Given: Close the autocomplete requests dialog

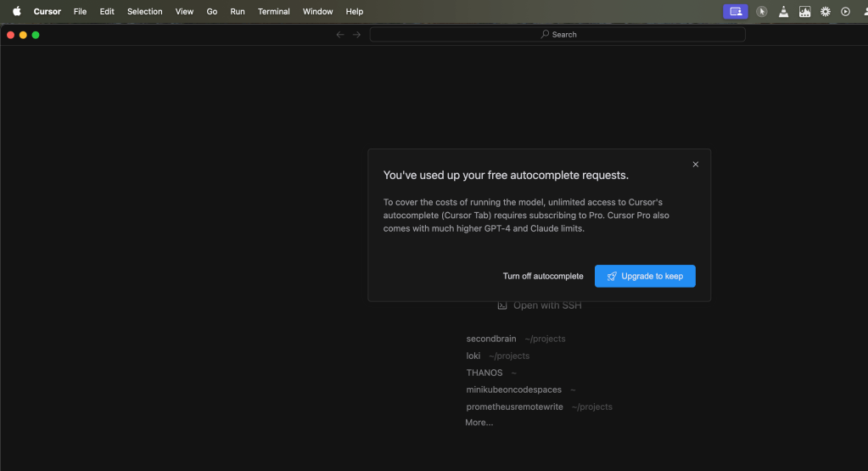Looking at the screenshot, I should [x=695, y=165].
